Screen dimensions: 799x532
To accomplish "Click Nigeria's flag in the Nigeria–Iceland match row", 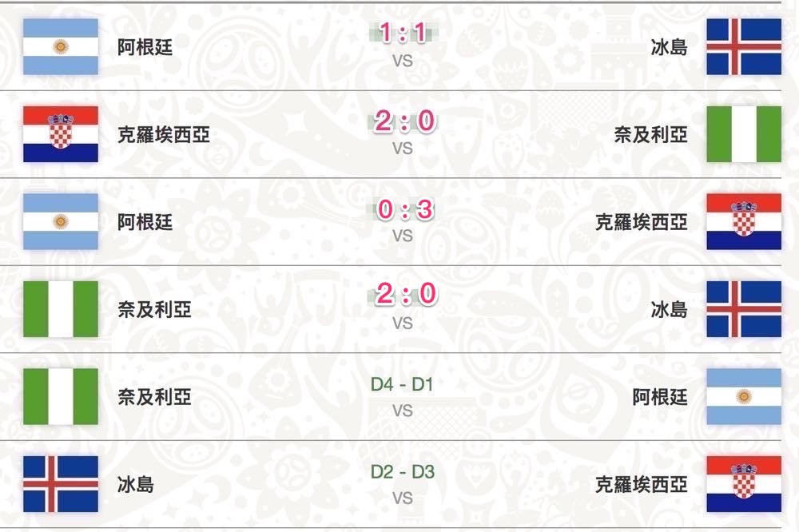I will coord(61,309).
